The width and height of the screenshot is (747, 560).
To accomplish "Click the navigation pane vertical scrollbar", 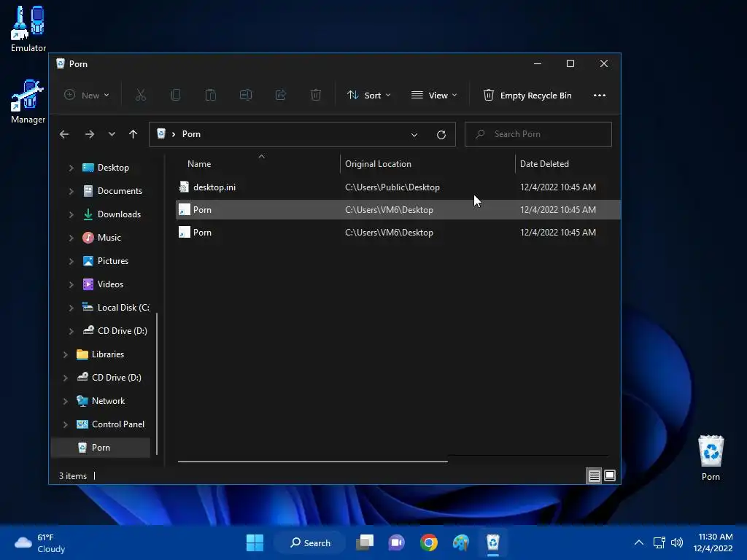I will [157, 384].
